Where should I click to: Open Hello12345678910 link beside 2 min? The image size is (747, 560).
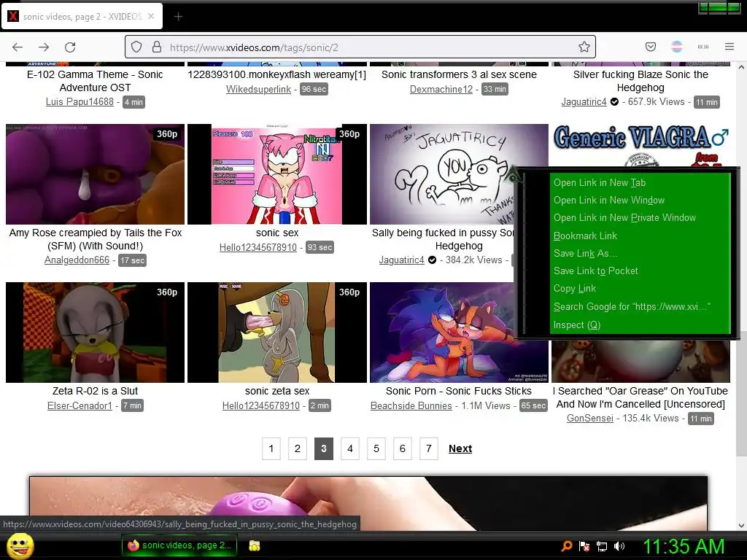coord(260,405)
